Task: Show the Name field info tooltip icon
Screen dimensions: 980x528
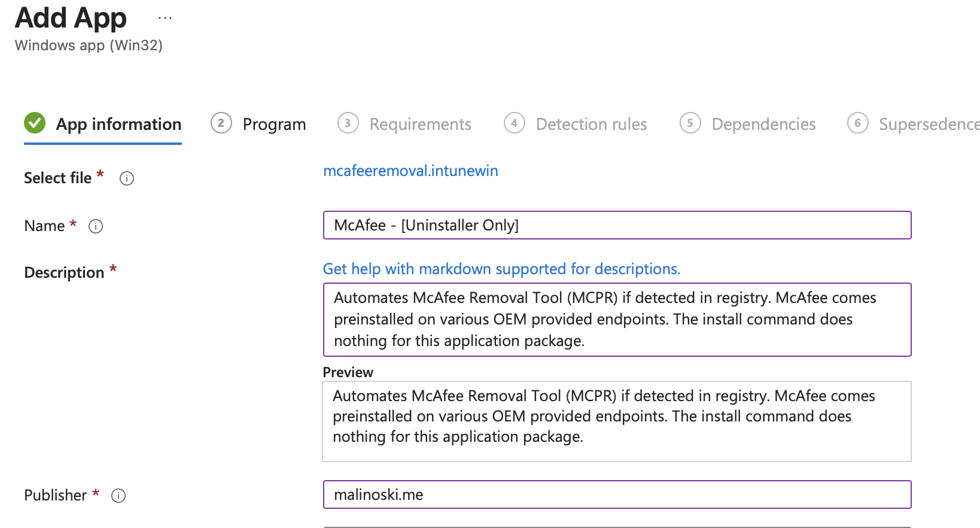Action: click(x=96, y=226)
